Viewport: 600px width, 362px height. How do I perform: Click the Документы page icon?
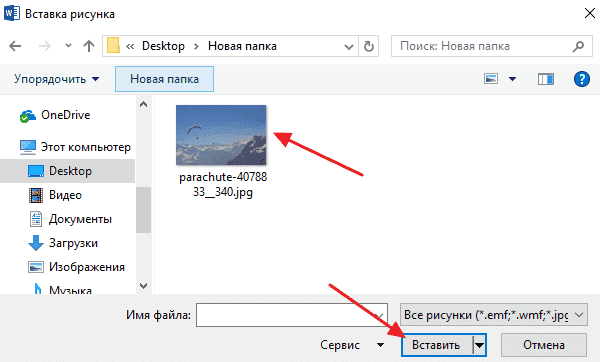(36, 219)
